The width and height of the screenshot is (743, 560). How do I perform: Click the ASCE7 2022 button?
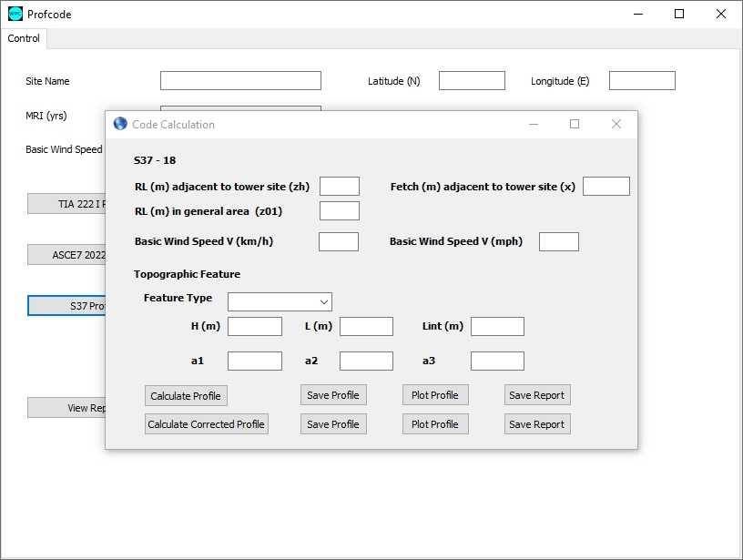pyautogui.click(x=66, y=255)
